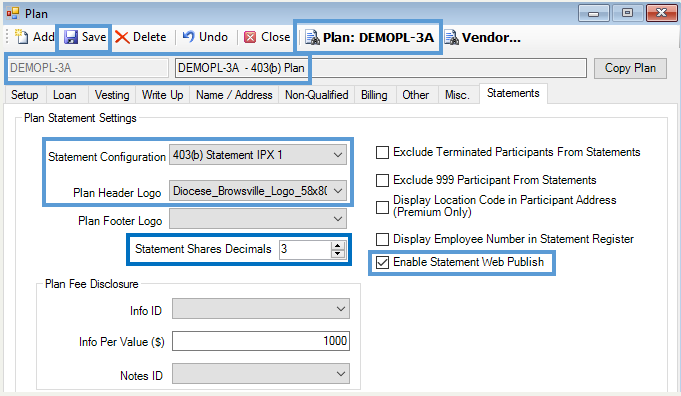Select the Write Up tab
The height and width of the screenshot is (396, 681).
tap(162, 95)
